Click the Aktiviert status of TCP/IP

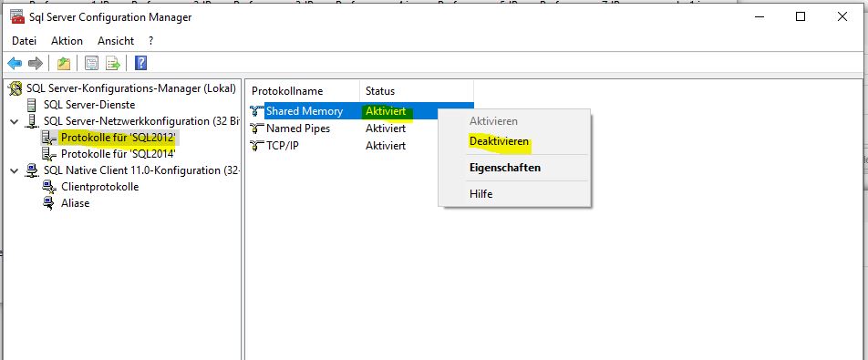[x=386, y=146]
